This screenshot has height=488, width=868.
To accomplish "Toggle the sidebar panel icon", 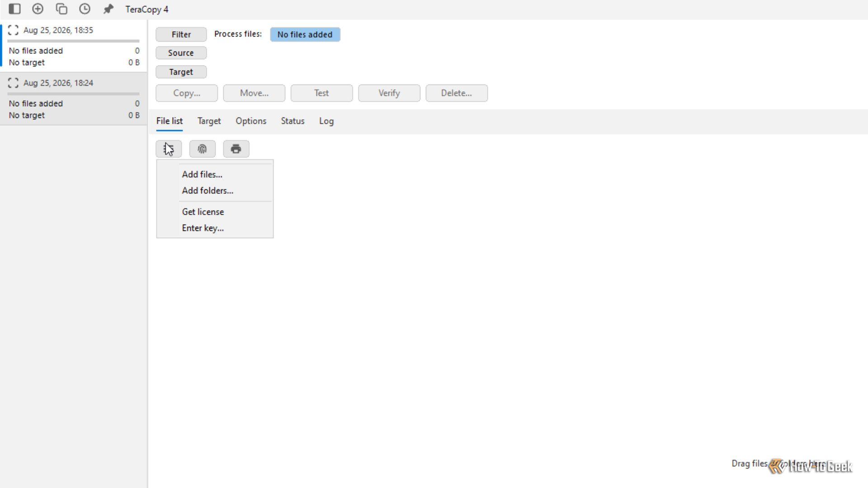I will (x=14, y=9).
